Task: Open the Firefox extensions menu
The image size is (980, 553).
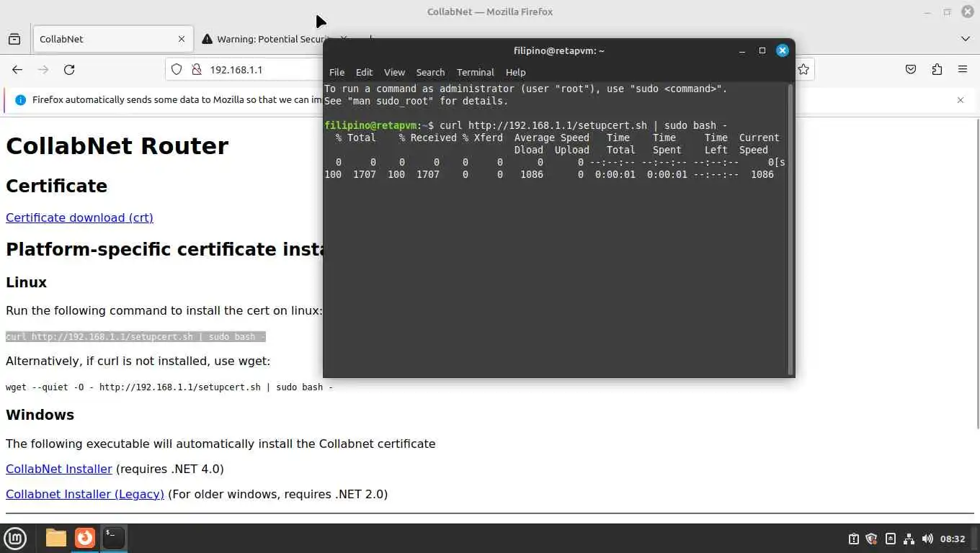Action: tap(937, 70)
